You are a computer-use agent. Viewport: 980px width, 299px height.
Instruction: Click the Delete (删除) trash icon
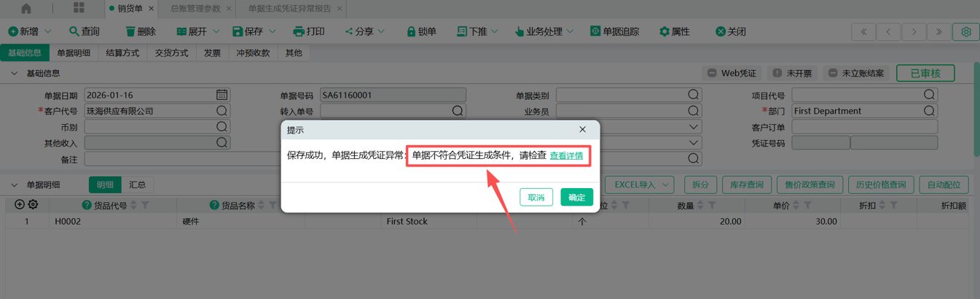tap(130, 31)
